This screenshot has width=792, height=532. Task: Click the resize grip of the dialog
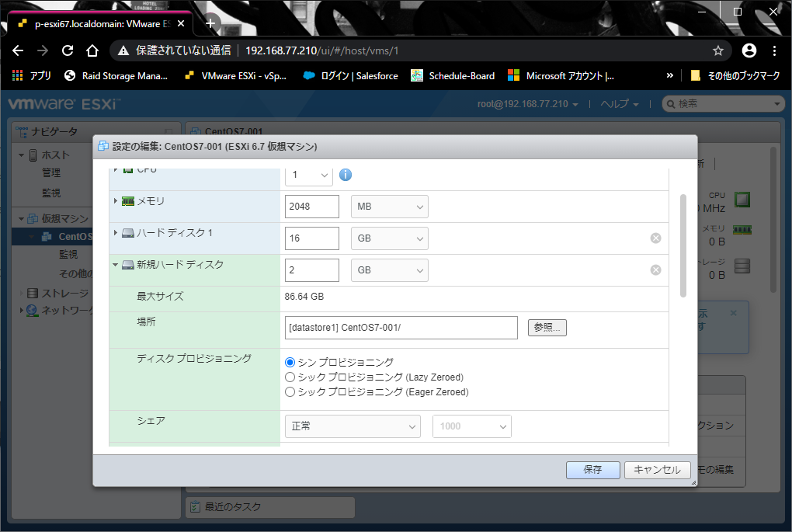[x=693, y=483]
